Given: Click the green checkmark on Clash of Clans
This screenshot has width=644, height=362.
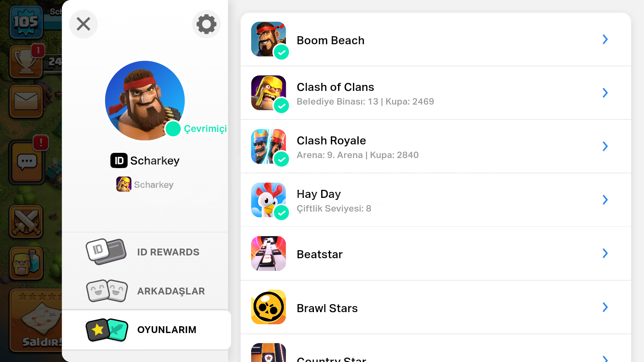Looking at the screenshot, I should point(281,106).
